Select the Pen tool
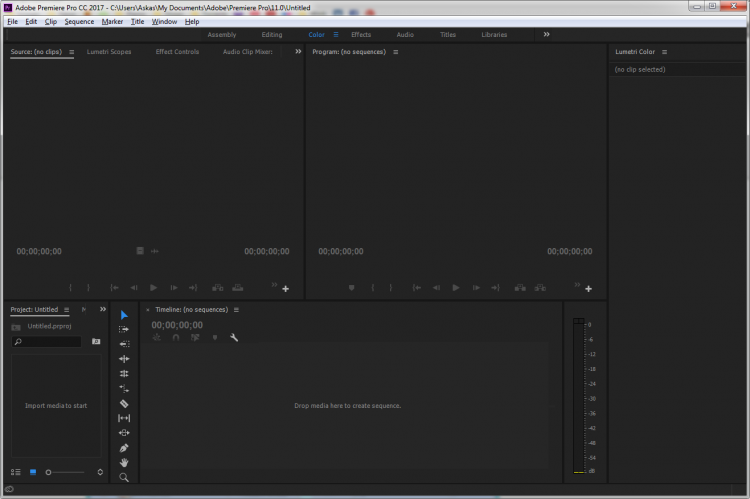750x499 pixels. point(124,448)
